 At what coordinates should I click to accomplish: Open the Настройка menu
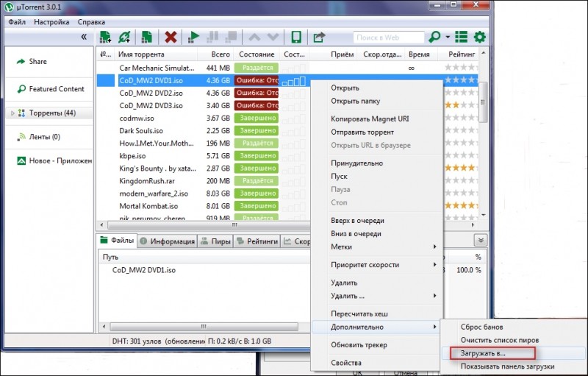pyautogui.click(x=51, y=22)
